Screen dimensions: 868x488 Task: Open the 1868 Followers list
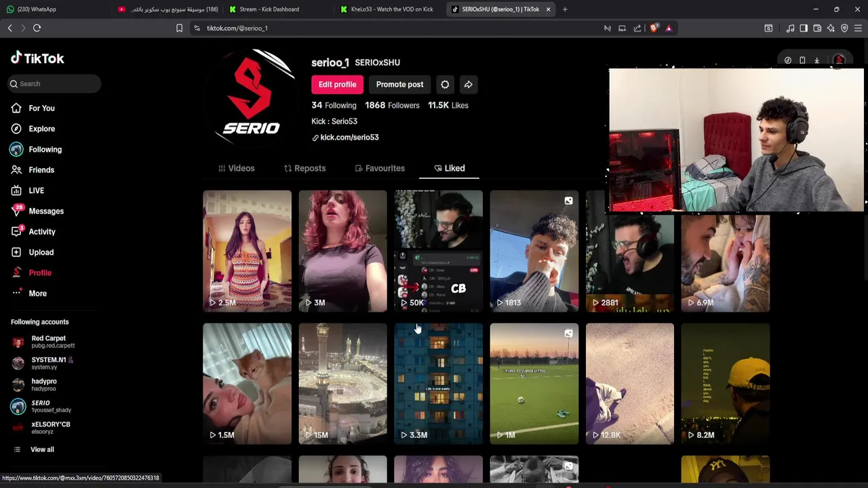392,105
